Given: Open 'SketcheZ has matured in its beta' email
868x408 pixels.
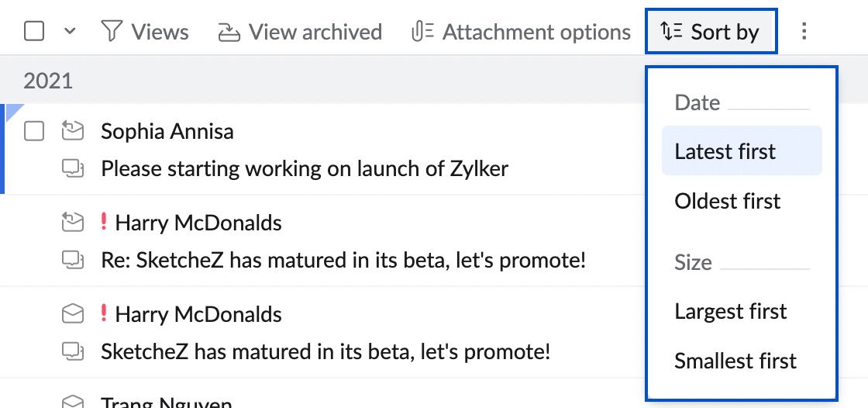Looking at the screenshot, I should tap(325, 351).
